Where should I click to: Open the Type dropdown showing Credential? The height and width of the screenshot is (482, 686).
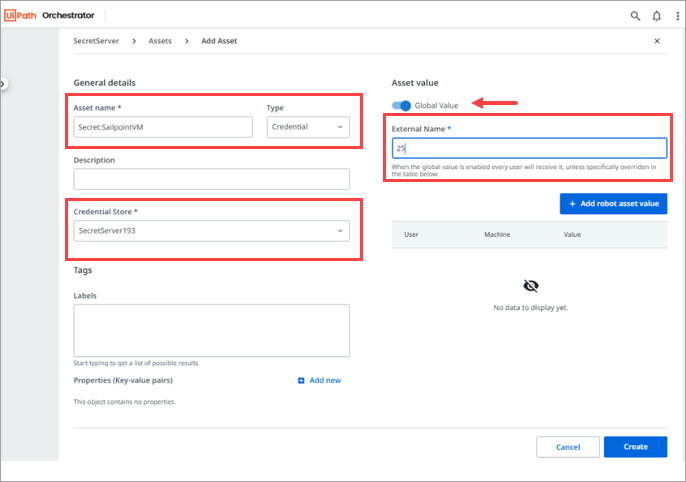point(308,127)
